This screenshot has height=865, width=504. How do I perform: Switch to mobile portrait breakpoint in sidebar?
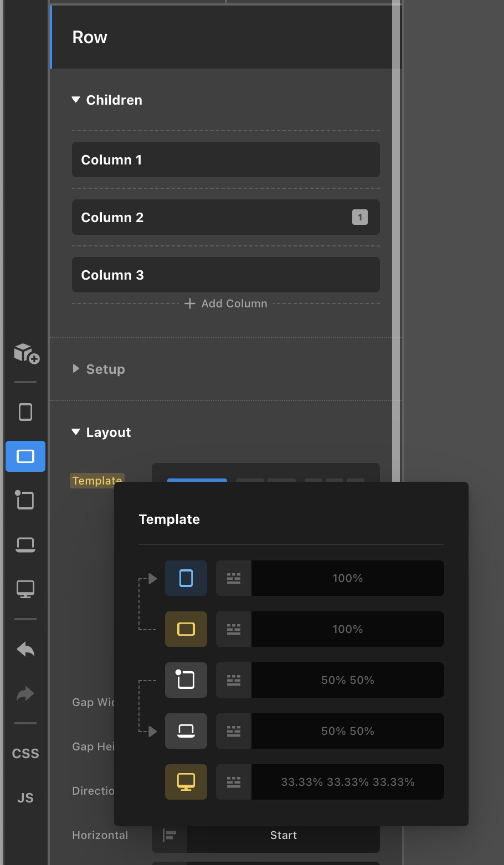(x=25, y=412)
